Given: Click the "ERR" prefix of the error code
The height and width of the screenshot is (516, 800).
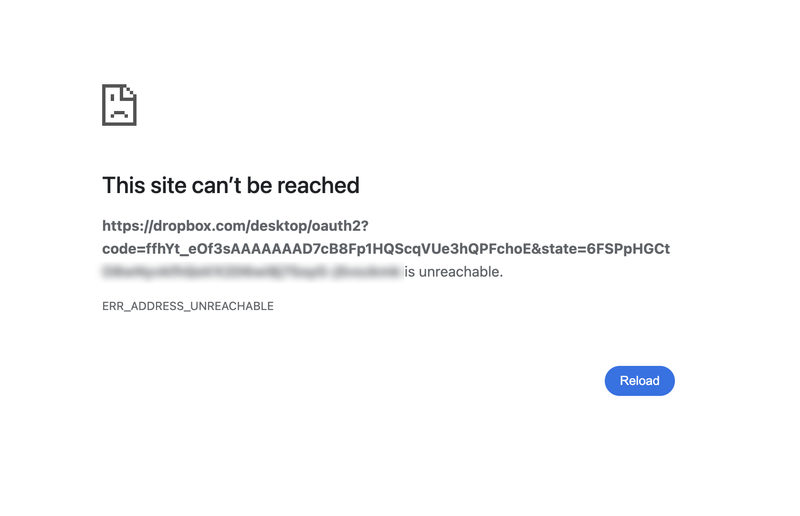Looking at the screenshot, I should coord(113,306).
